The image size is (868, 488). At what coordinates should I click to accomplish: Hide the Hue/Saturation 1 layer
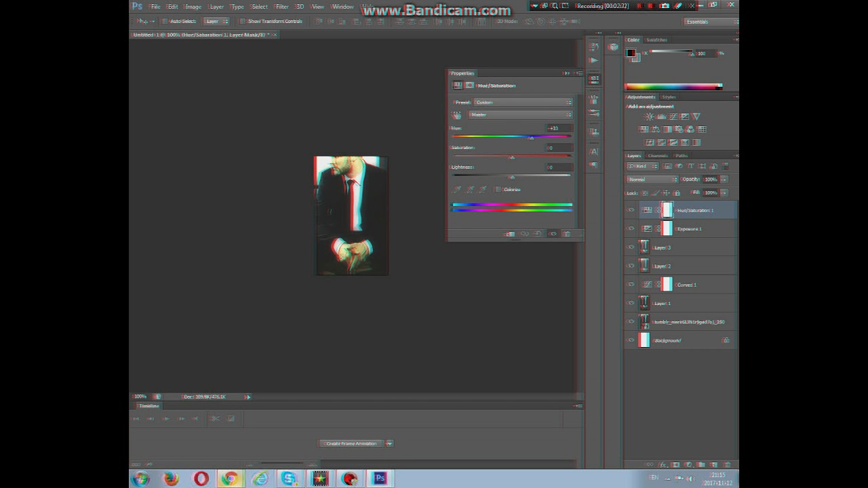click(631, 210)
